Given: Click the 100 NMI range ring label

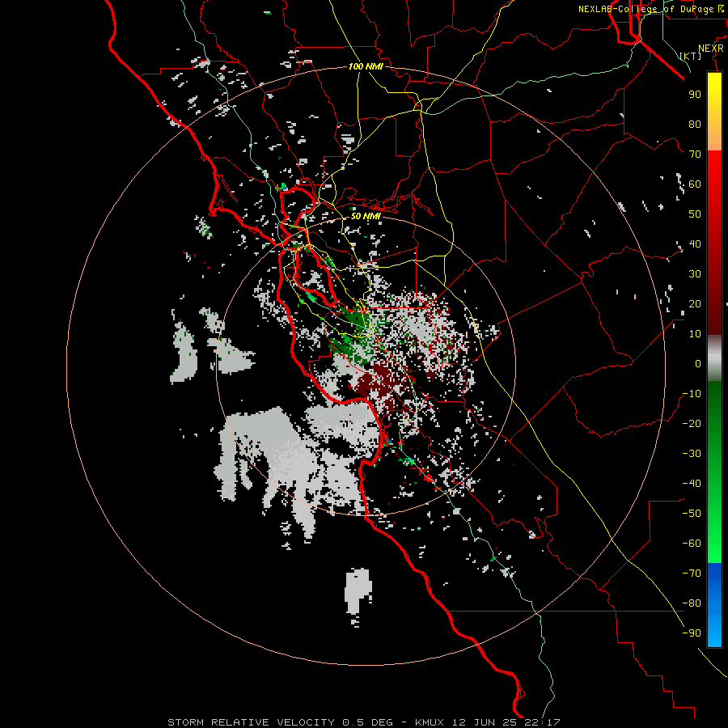Looking at the screenshot, I should pyautogui.click(x=366, y=67).
